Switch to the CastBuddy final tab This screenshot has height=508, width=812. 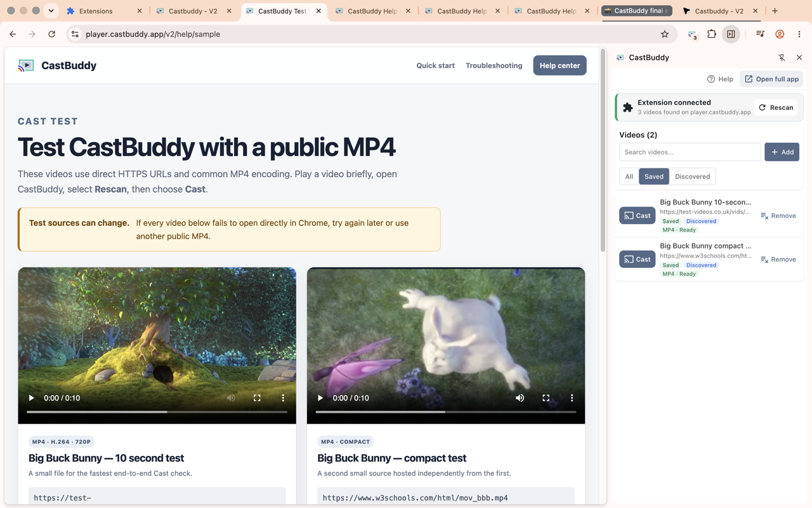click(637, 11)
